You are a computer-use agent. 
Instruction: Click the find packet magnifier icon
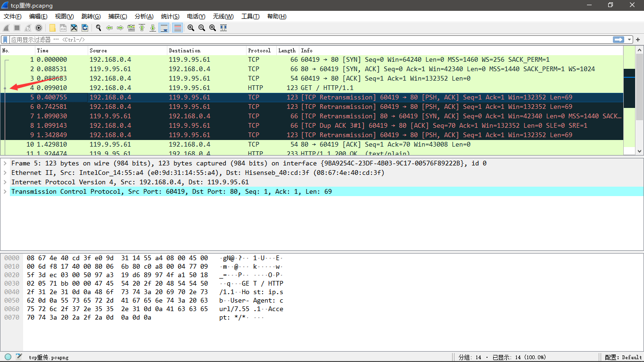(98, 28)
